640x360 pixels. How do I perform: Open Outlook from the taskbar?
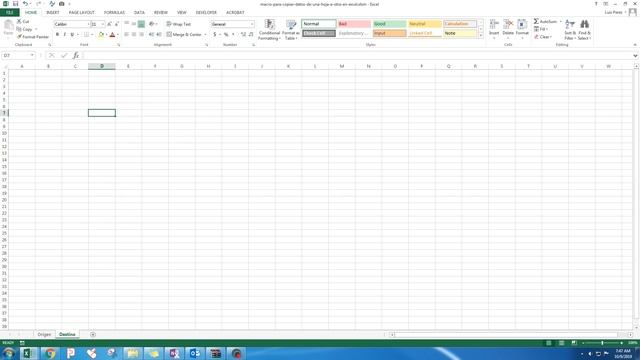point(195,353)
